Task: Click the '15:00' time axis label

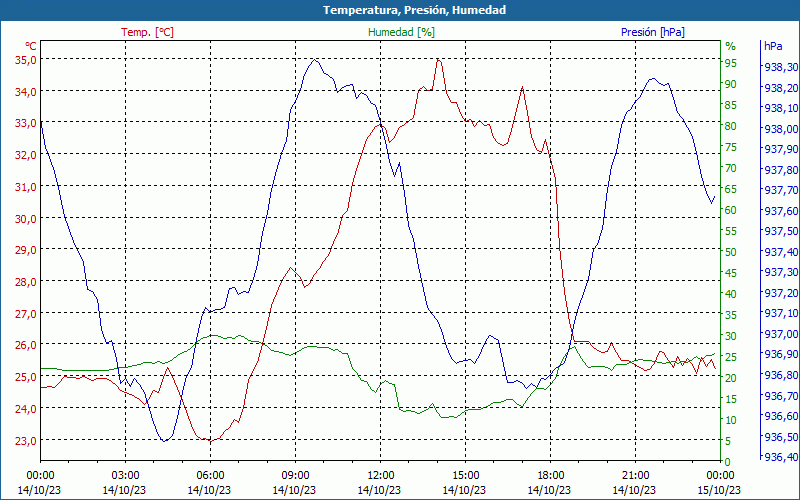Action: point(465,476)
